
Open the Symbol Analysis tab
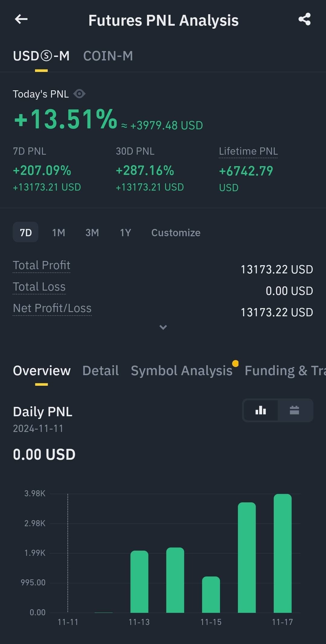pyautogui.click(x=181, y=371)
